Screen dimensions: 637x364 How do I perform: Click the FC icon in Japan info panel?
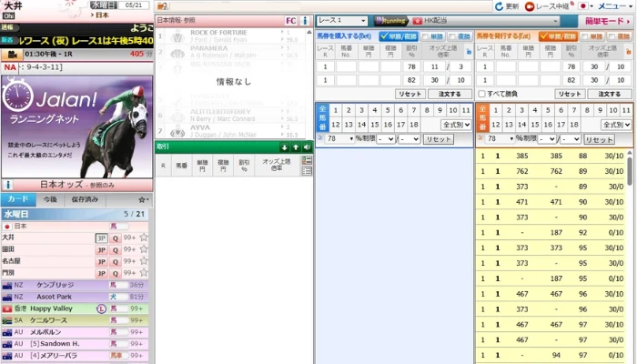(290, 19)
